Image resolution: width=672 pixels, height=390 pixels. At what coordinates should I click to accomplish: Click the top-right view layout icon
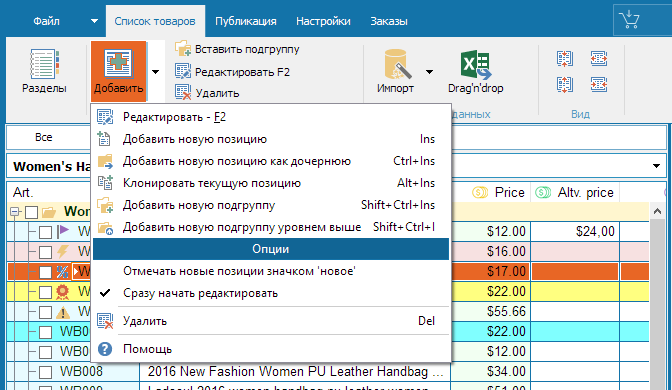[x=599, y=58]
